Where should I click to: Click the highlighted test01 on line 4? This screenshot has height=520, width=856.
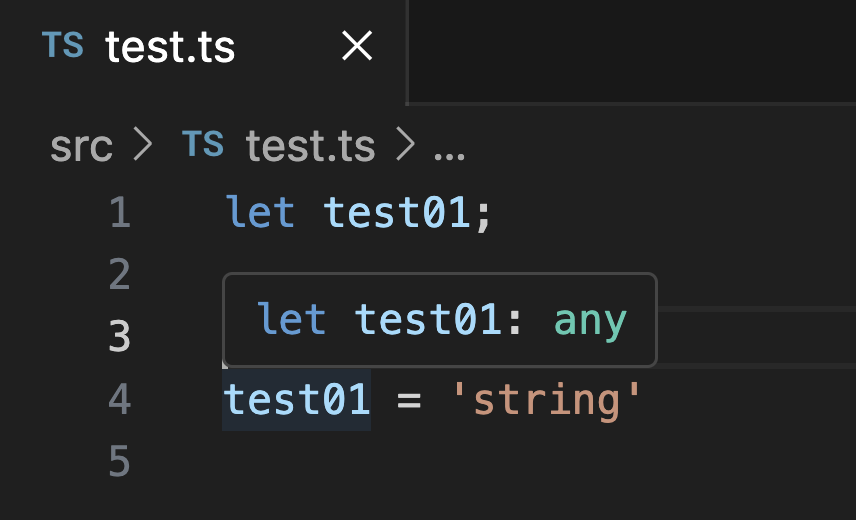coord(296,399)
